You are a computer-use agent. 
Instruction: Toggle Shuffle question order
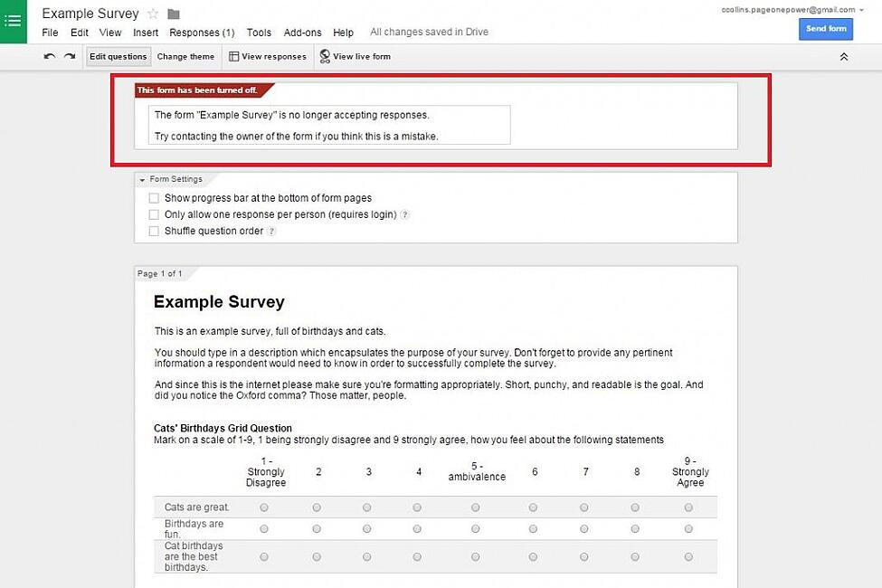[154, 231]
